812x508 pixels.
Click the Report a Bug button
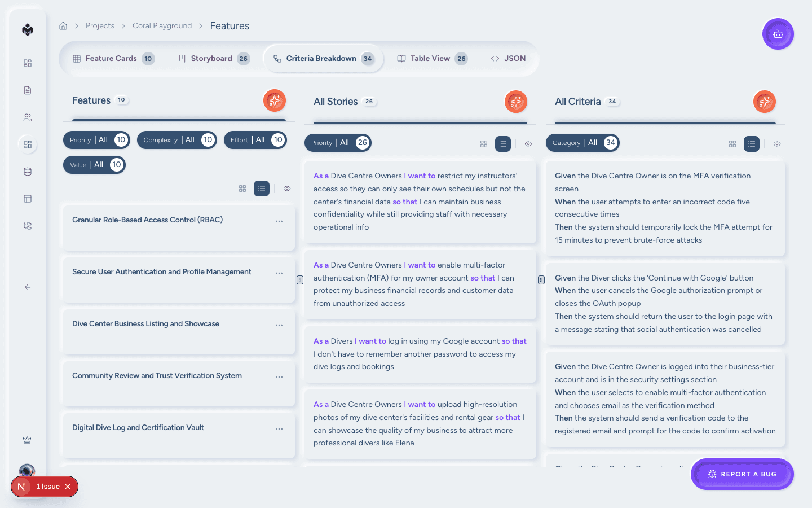point(742,474)
